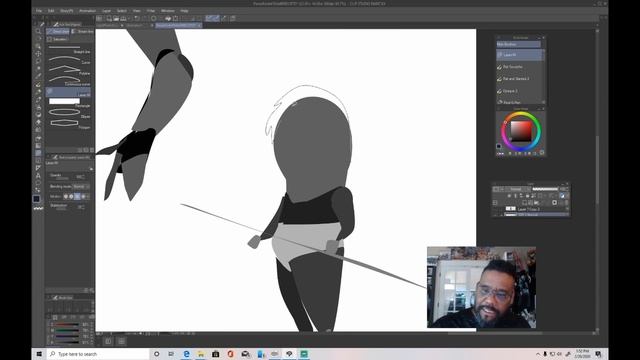640x360 pixels.
Task: Click the main color swatch below color wheel
Action: pos(499,146)
